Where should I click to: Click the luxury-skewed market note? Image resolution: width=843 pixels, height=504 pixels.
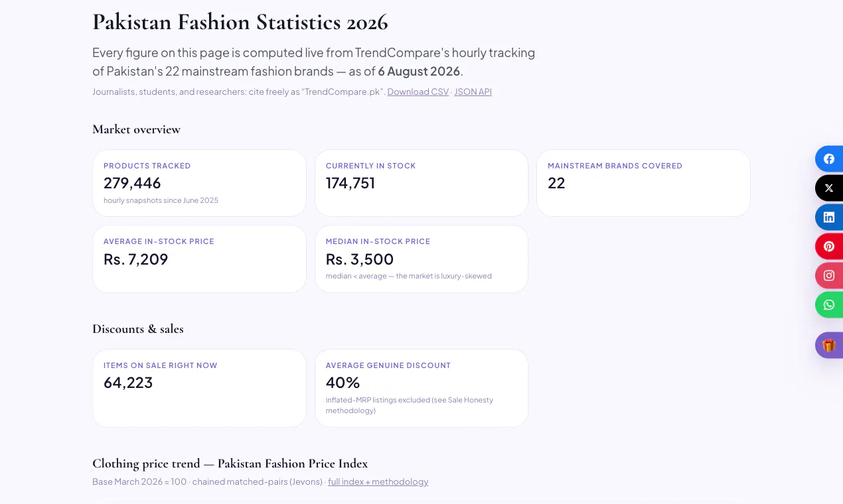pos(409,276)
